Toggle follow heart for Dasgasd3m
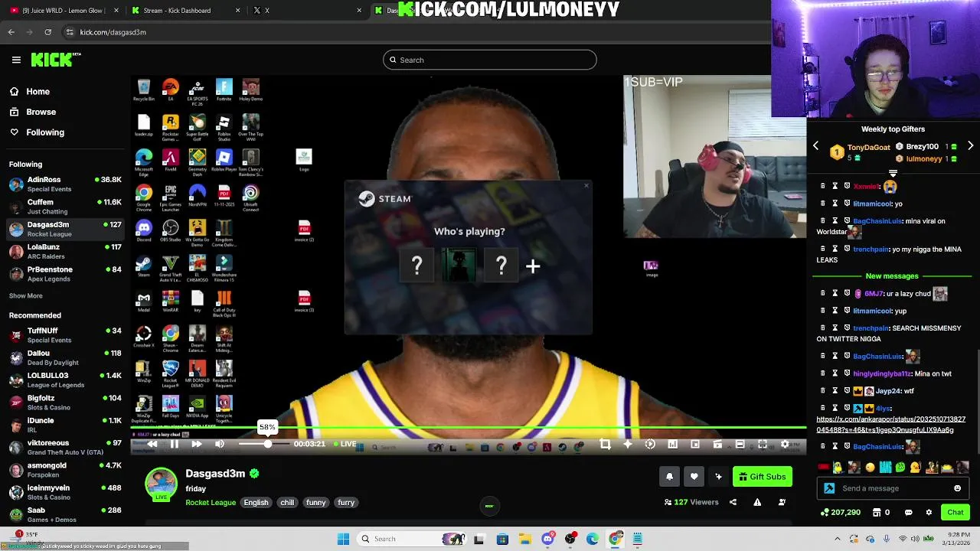 point(694,477)
